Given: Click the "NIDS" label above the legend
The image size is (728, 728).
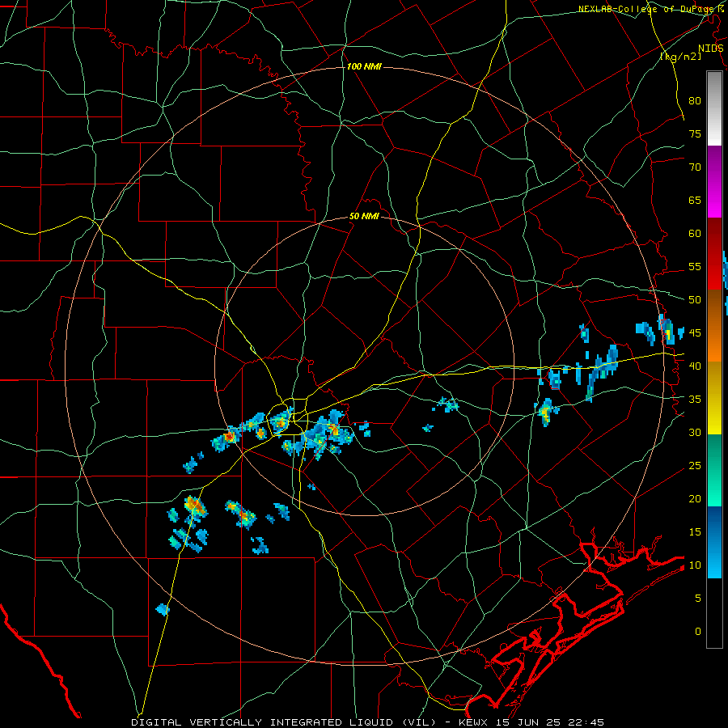Looking at the screenshot, I should tap(711, 49).
